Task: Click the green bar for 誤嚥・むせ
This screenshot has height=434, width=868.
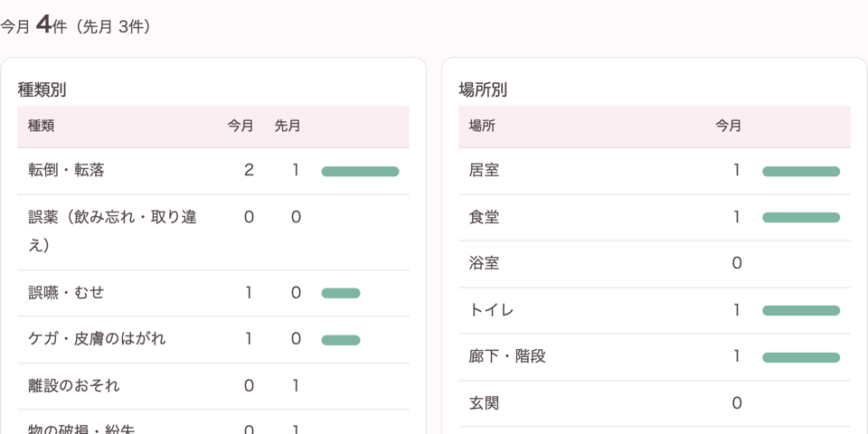Action: [x=341, y=293]
